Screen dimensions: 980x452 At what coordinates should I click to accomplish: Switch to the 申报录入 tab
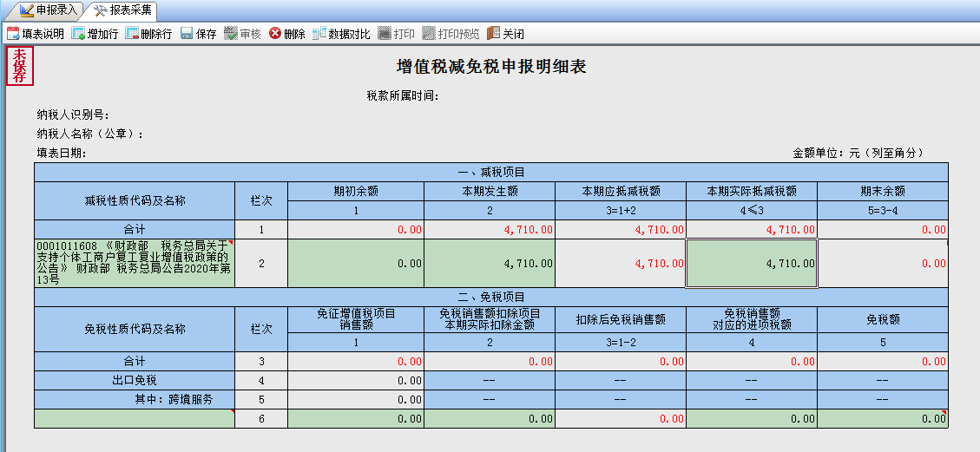(49, 10)
